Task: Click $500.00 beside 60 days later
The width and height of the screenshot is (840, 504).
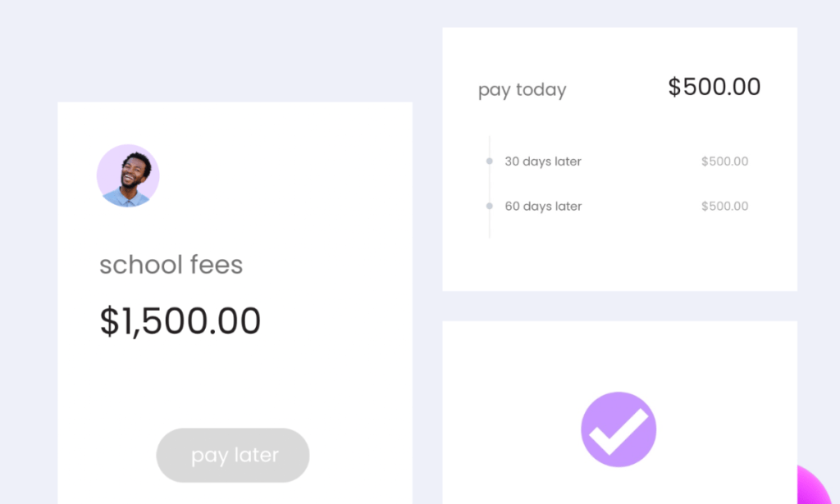Action: coord(724,207)
